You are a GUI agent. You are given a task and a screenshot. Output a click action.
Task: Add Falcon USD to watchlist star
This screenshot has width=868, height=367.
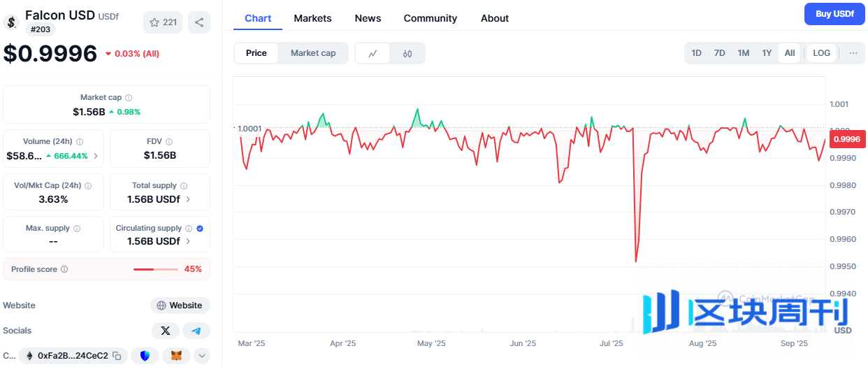point(163,22)
